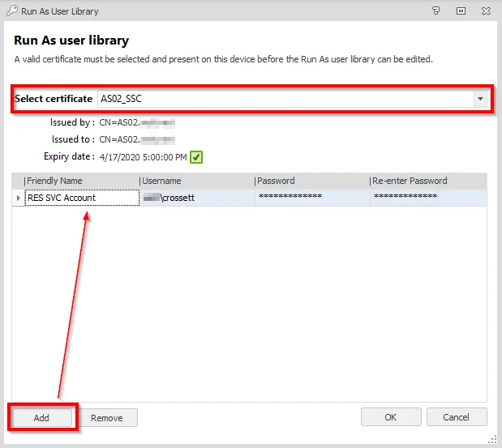The image size is (502, 448).
Task: Click the Password column header
Action: pos(311,181)
